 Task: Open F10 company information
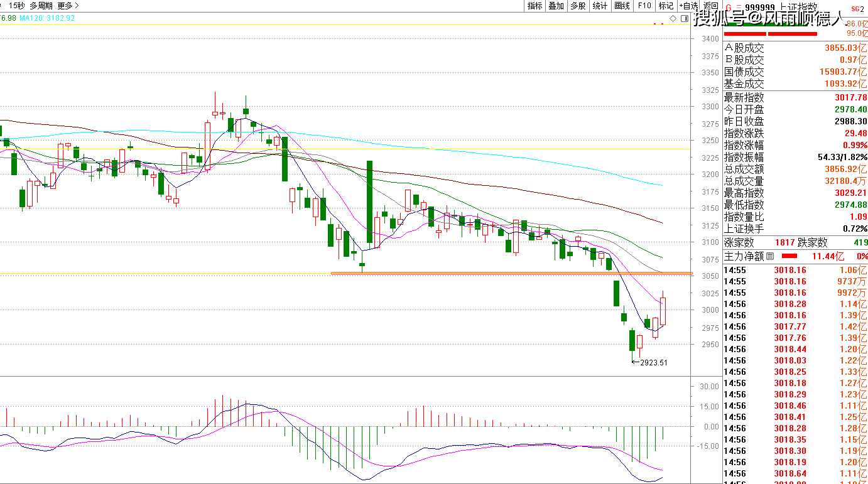pos(644,6)
